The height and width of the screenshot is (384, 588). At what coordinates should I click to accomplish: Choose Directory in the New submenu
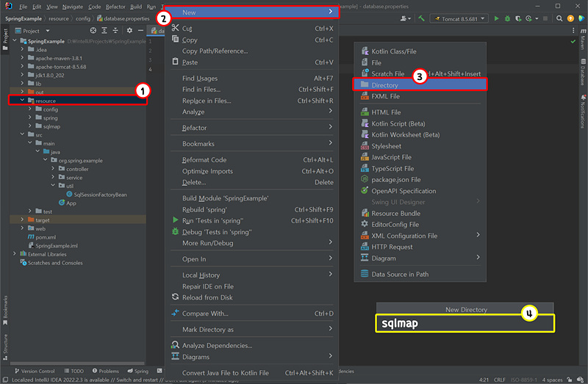(420, 85)
